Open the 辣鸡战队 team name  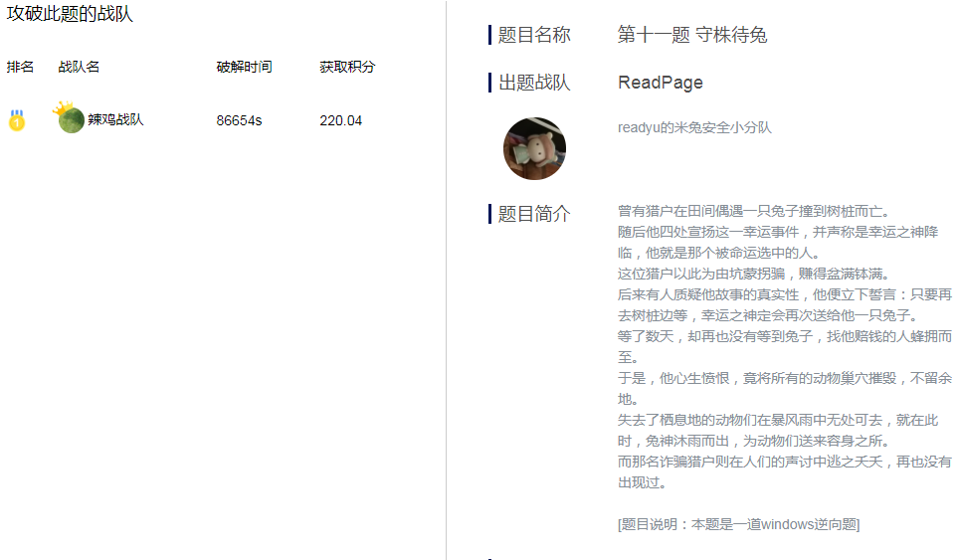[115, 119]
